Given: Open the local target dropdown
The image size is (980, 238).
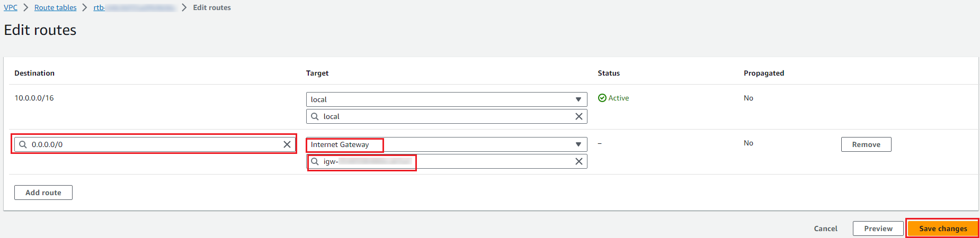Looking at the screenshot, I should (x=578, y=99).
